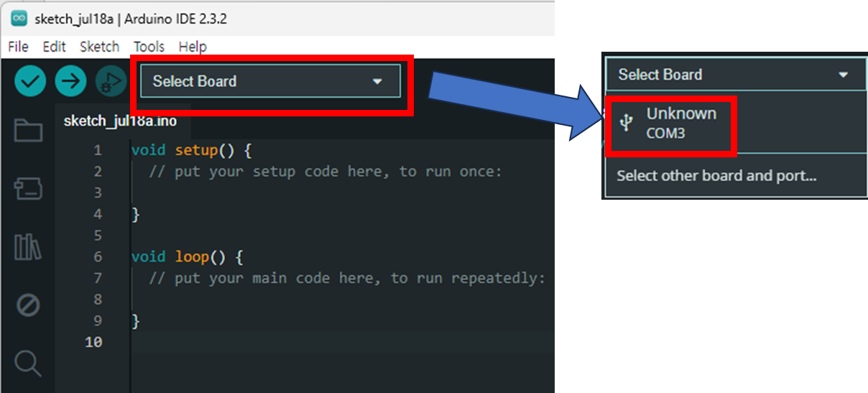Click closing brace on line 4
868x393 pixels.
[x=136, y=214]
